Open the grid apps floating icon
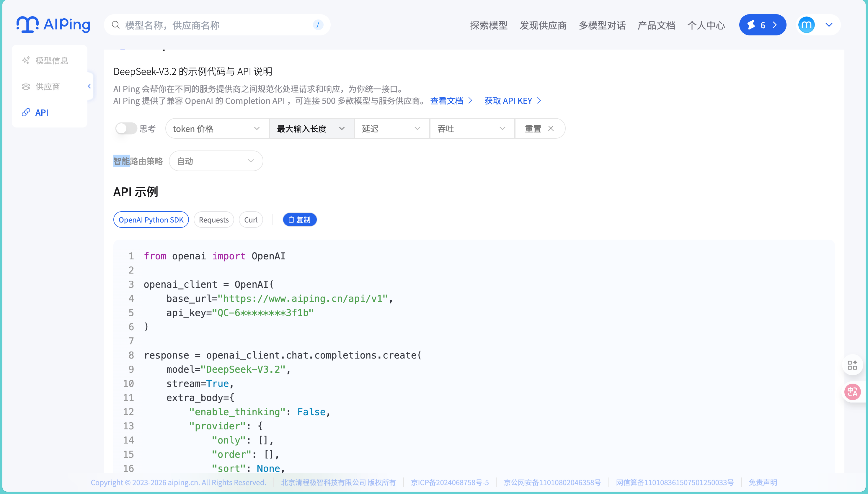Image resolution: width=868 pixels, height=494 pixels. 852,365
